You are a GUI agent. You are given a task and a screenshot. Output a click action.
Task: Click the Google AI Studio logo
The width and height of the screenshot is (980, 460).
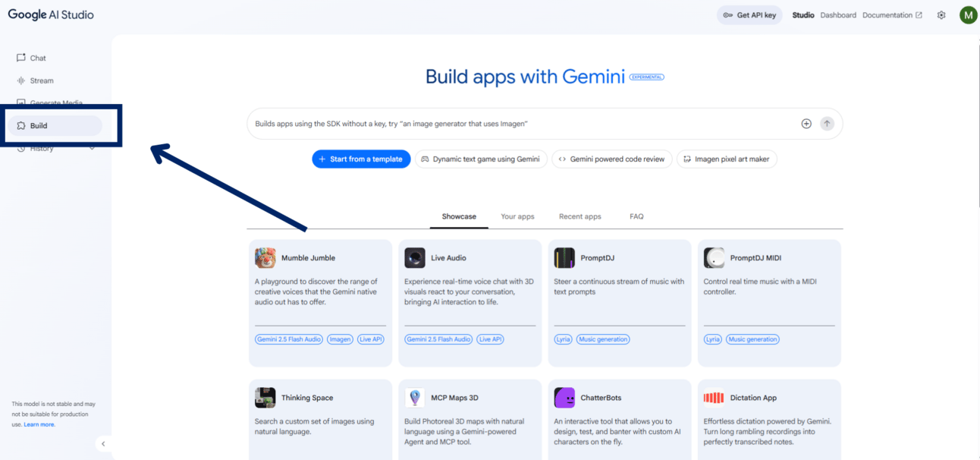click(x=51, y=15)
